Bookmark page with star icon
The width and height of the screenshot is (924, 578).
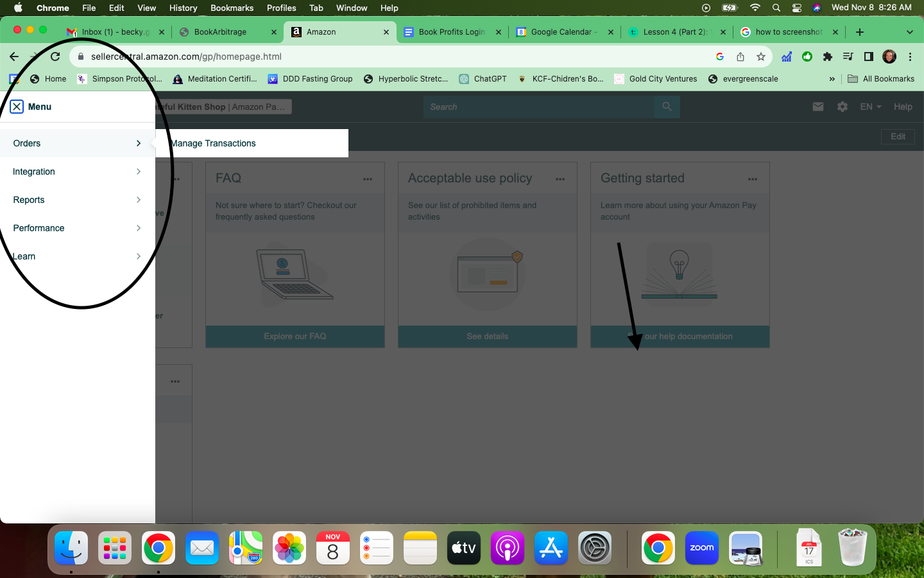[761, 57]
